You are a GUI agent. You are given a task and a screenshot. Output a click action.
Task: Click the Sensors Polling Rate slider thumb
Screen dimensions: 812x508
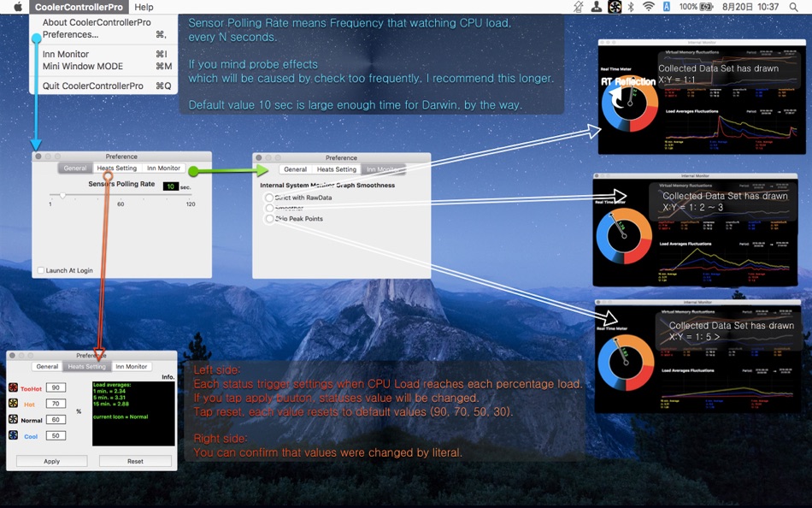pyautogui.click(x=62, y=196)
